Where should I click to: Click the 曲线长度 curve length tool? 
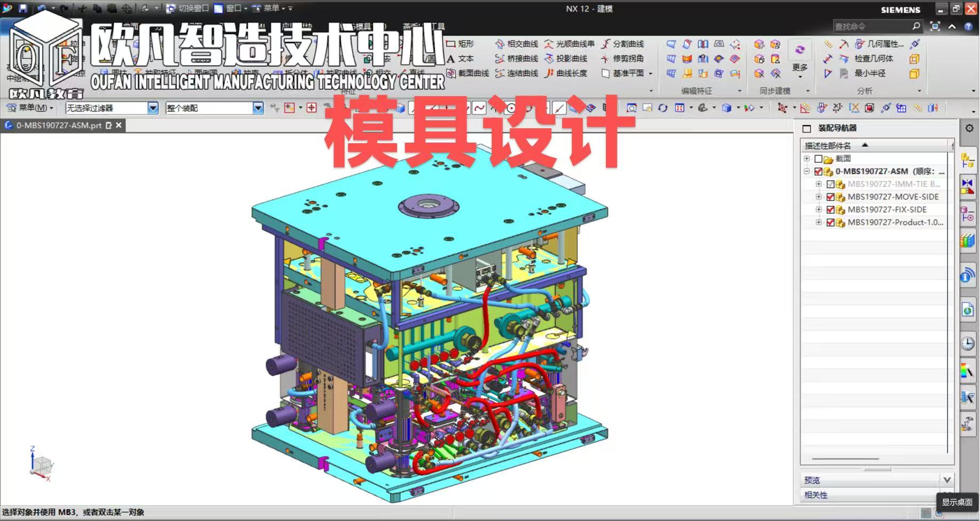coord(565,73)
